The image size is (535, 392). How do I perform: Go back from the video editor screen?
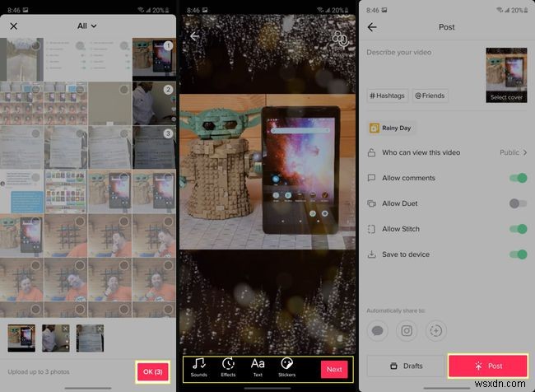(x=194, y=36)
